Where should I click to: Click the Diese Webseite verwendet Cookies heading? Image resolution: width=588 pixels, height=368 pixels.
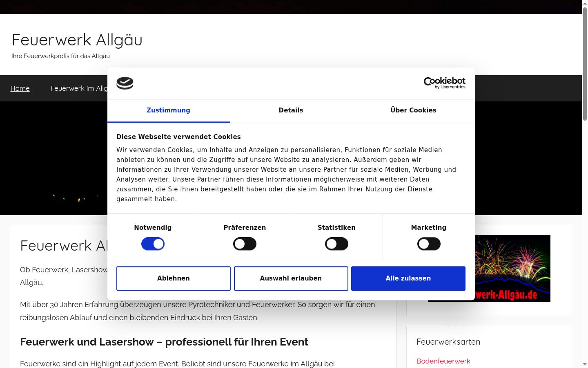pyautogui.click(x=178, y=137)
